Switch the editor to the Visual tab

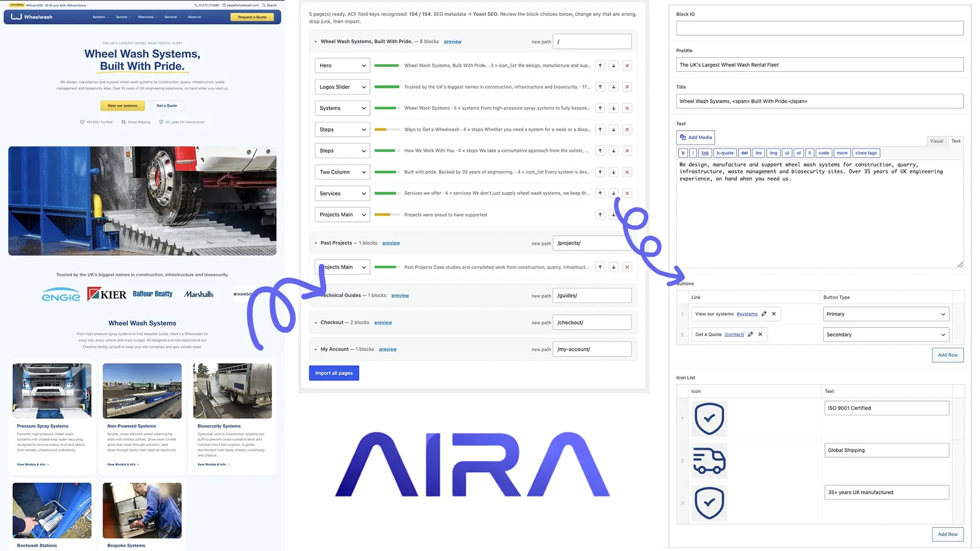(x=936, y=141)
